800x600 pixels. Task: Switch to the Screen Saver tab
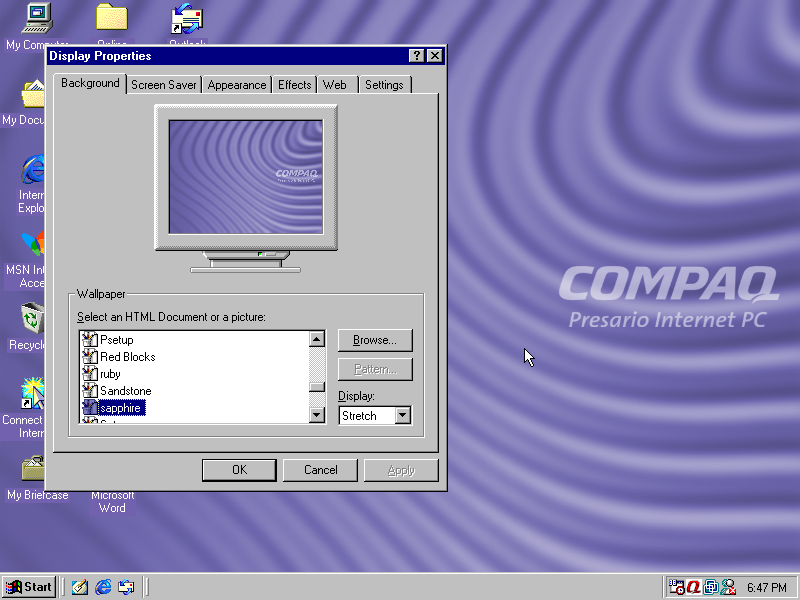coord(163,85)
